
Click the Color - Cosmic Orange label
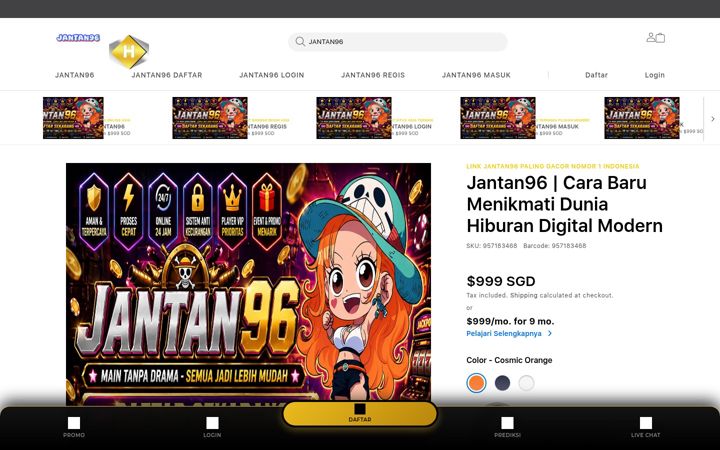coord(509,360)
